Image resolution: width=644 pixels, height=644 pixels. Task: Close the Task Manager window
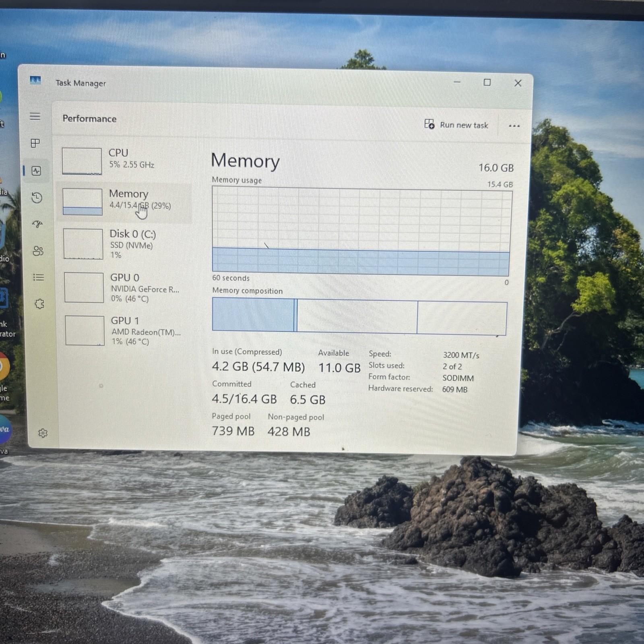518,83
